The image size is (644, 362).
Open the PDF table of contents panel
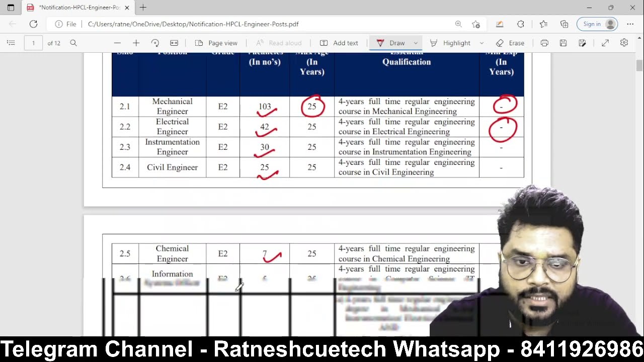tap(11, 43)
